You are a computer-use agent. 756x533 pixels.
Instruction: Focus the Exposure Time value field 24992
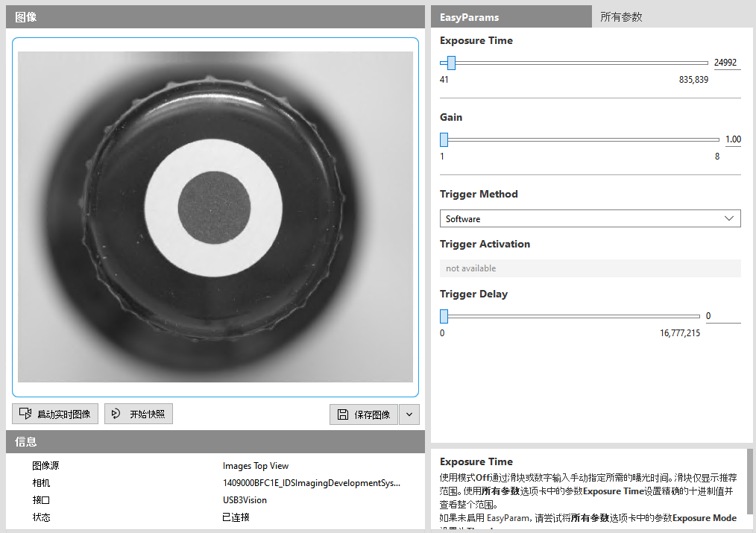(x=725, y=63)
